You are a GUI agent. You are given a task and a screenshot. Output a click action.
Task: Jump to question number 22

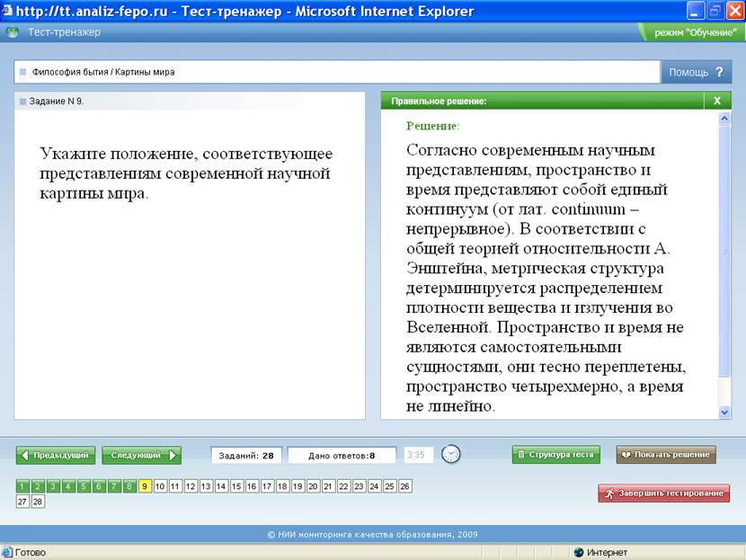tap(343, 486)
